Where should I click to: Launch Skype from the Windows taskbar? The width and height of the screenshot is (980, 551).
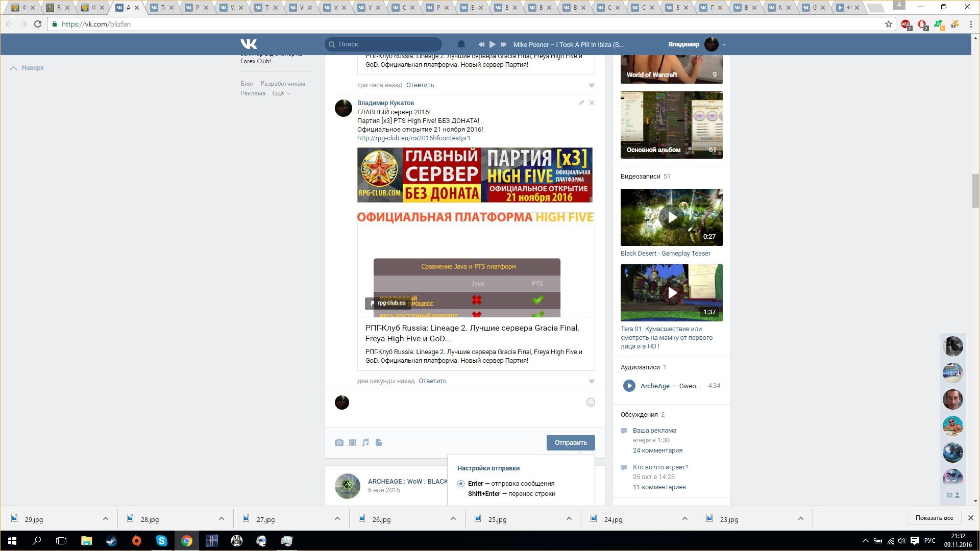161,541
